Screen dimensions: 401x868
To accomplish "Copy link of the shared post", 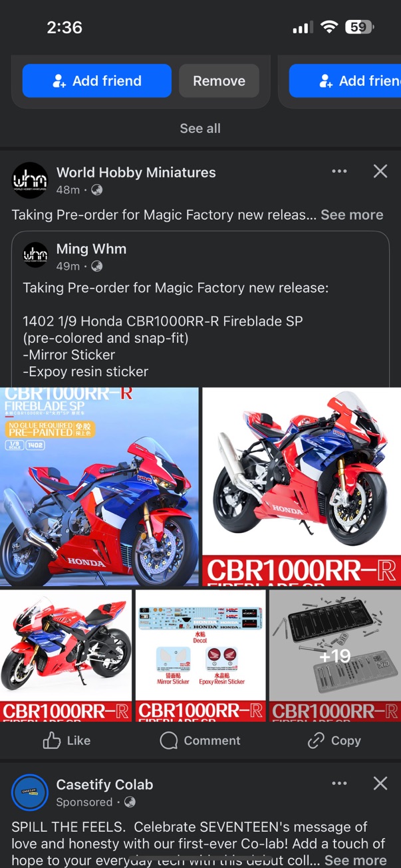I will [x=334, y=740].
